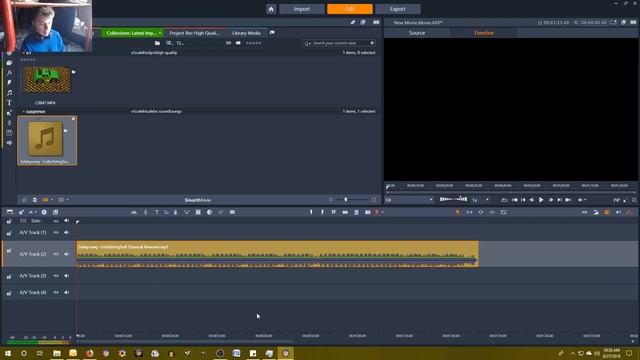Select A/V Track (3) header label

33,276
